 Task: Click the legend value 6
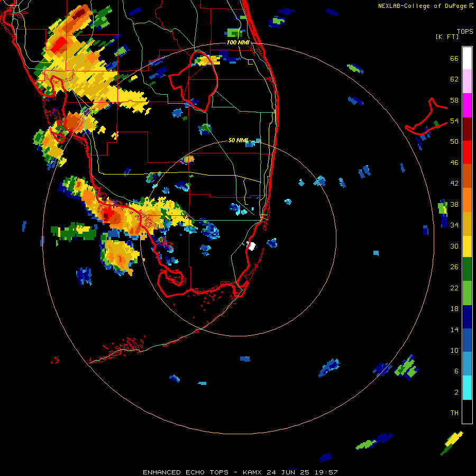coord(456,371)
